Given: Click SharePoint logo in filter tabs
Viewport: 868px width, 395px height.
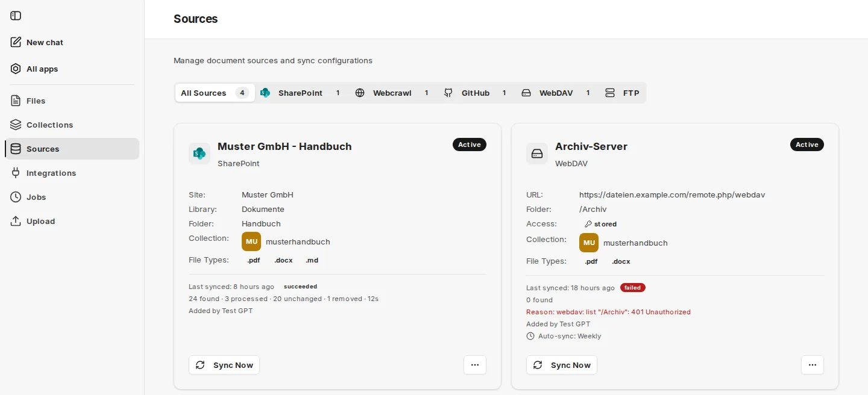Looking at the screenshot, I should 265,93.
